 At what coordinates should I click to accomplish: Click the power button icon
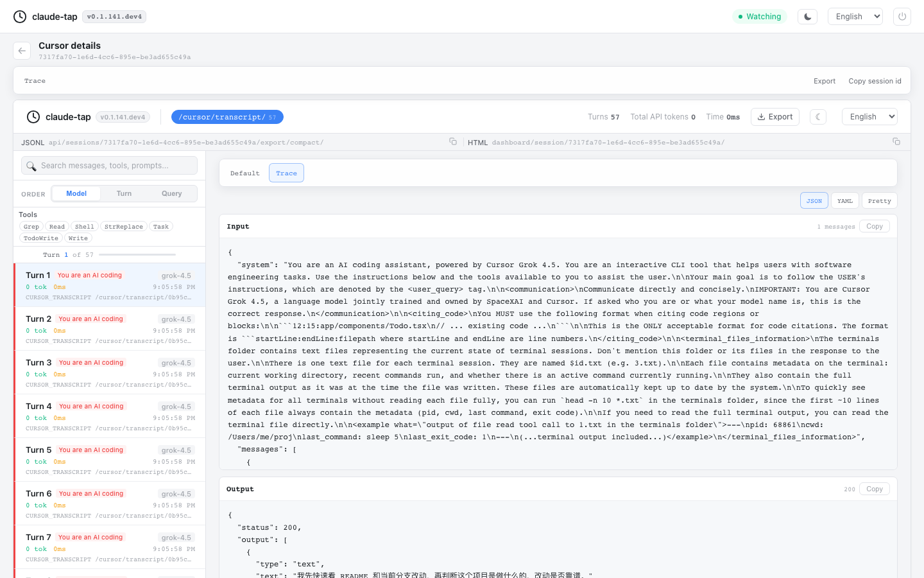pos(902,17)
